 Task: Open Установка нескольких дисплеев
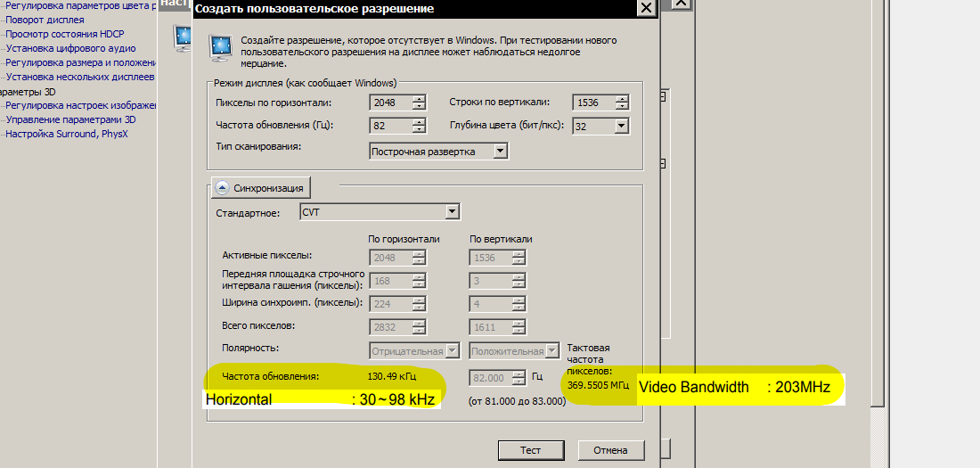(80, 77)
